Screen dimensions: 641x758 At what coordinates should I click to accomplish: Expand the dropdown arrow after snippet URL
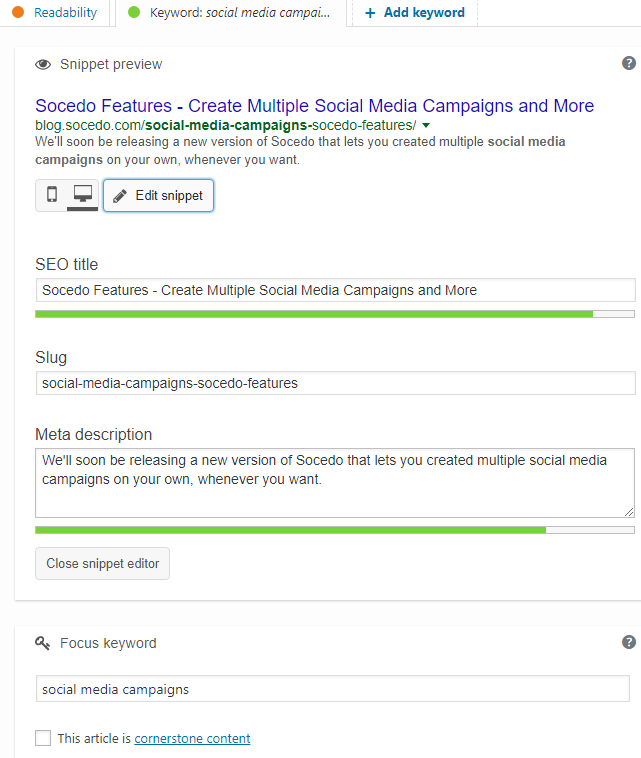[x=426, y=125]
